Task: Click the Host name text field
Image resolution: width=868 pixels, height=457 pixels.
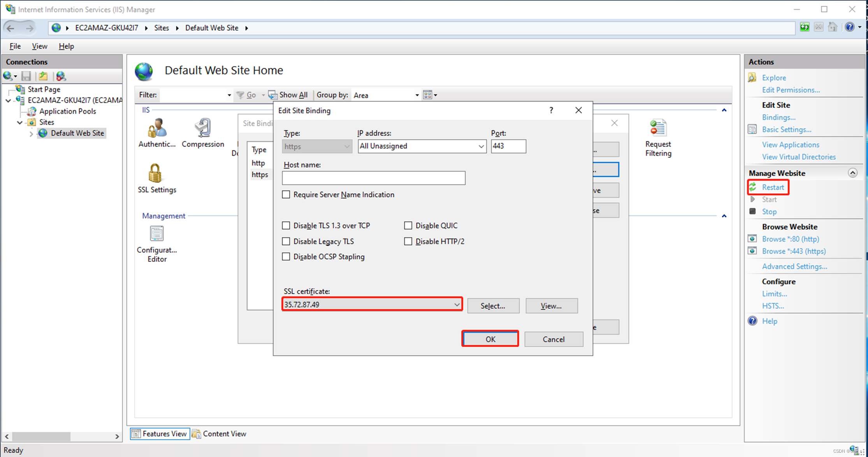Action: [x=373, y=178]
